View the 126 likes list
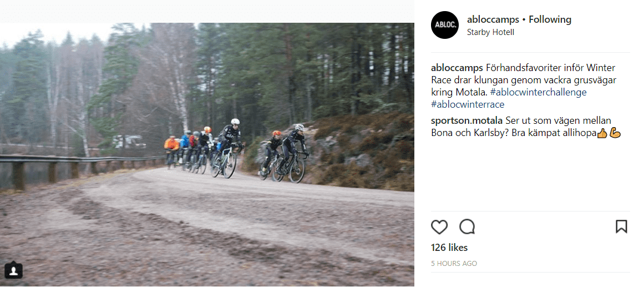 click(x=449, y=248)
